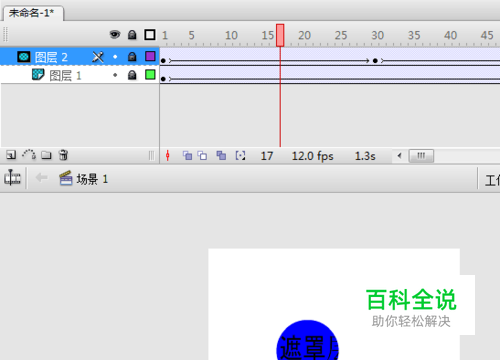Toggle show/hide all layers eye icon
500x360 pixels.
115,34
